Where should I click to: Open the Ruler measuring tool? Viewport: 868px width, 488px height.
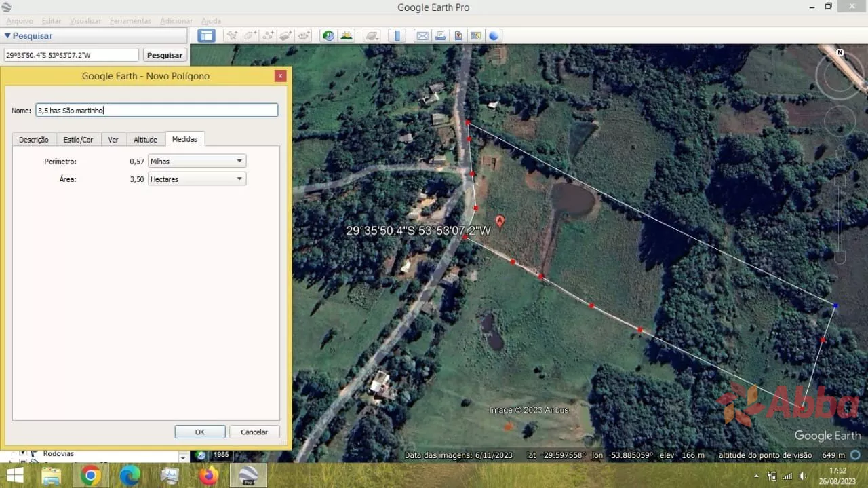tap(398, 36)
